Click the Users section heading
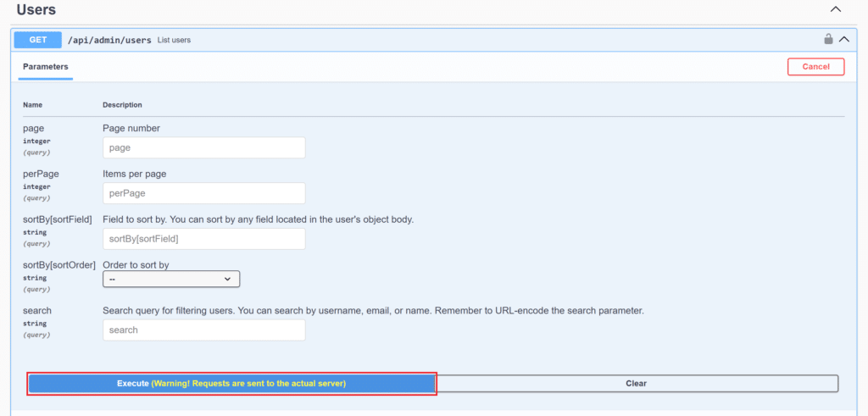This screenshot has height=416, width=868. click(36, 10)
